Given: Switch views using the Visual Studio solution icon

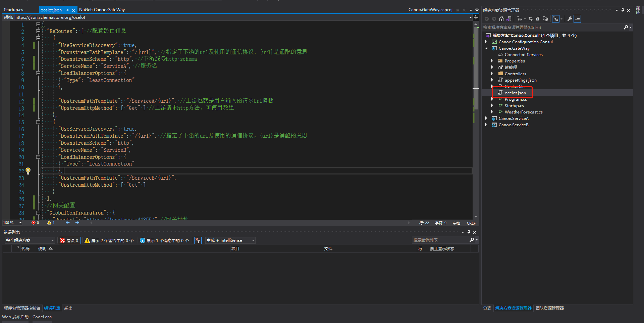Looking at the screenshot, I should coord(509,19).
